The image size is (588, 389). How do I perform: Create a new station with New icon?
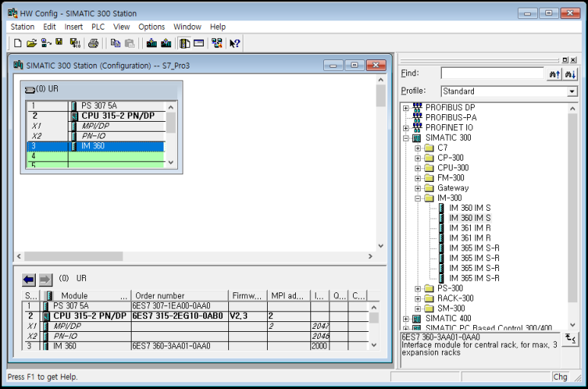(17, 43)
